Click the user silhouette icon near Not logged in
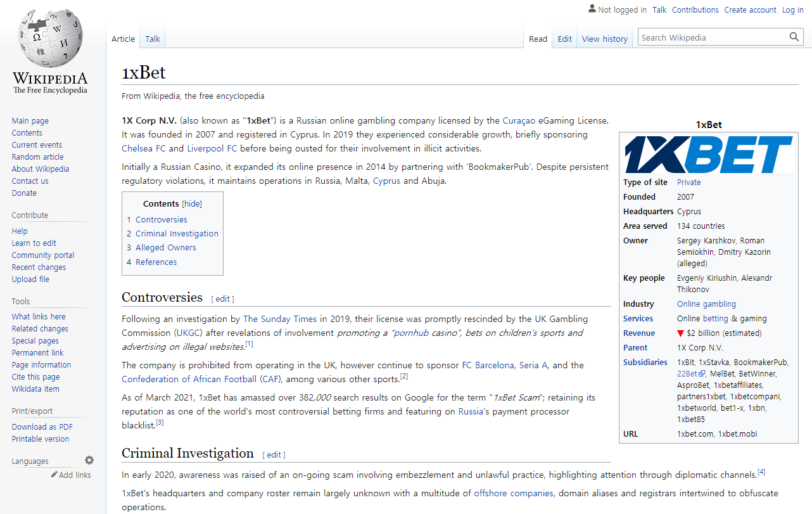Viewport: 812px width, 514px height. pyautogui.click(x=592, y=9)
